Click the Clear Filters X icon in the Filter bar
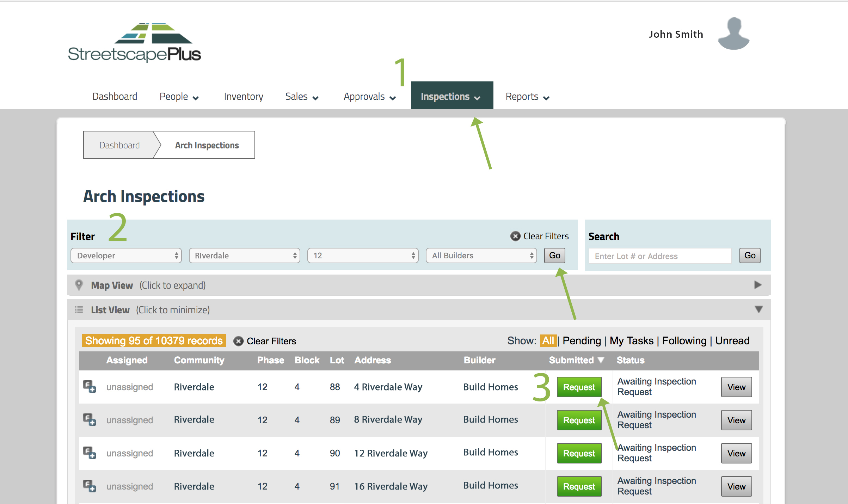This screenshot has width=848, height=504. point(515,236)
